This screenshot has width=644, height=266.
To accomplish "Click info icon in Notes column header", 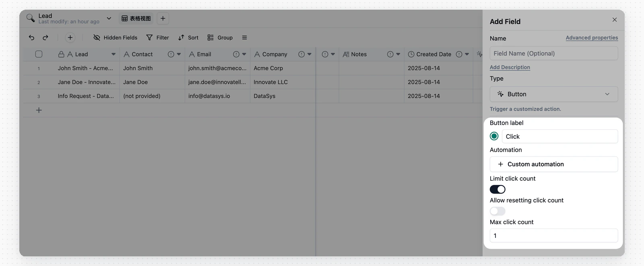I will coord(390,54).
